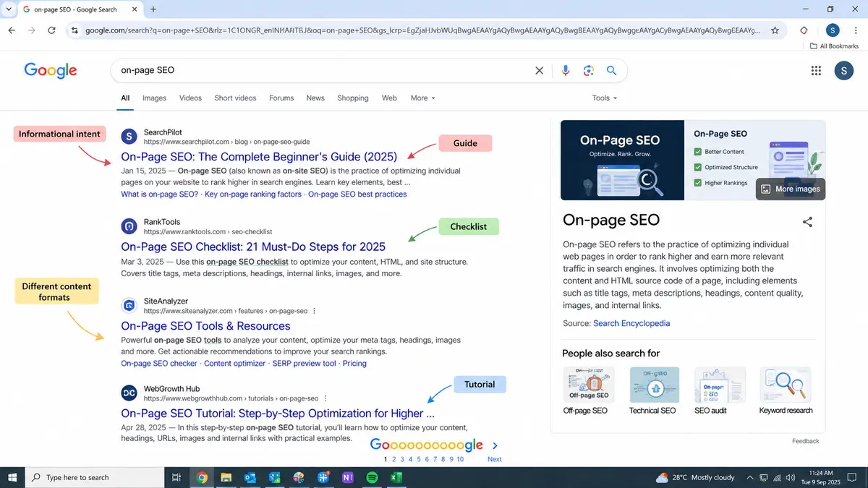Open Chrome profile S in the toolbar
The image size is (868, 488).
click(x=833, y=30)
